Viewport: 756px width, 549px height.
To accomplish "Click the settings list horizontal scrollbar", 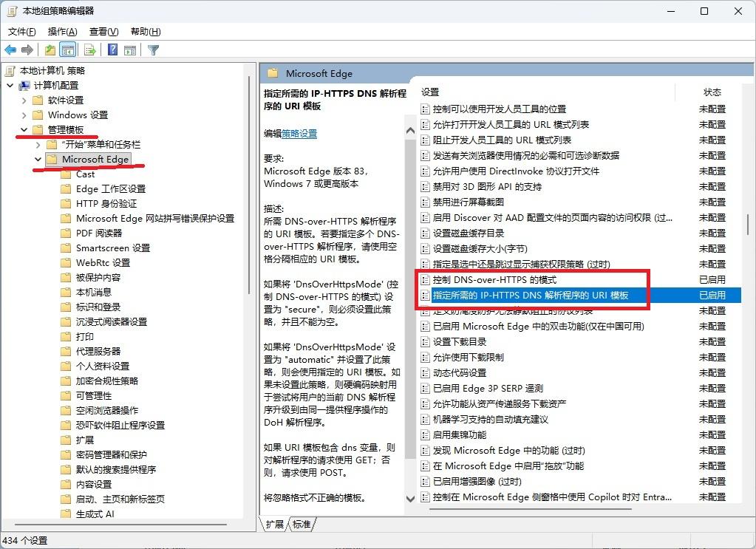I will pos(531,508).
